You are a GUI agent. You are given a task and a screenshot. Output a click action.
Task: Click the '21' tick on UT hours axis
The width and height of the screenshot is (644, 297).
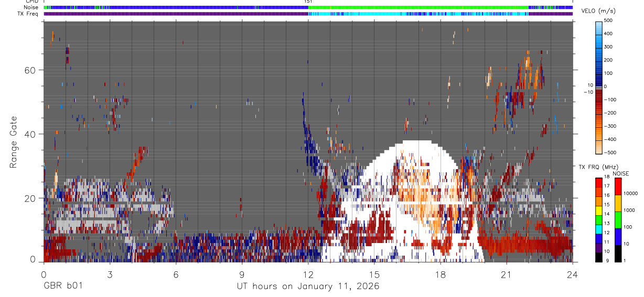506,274
